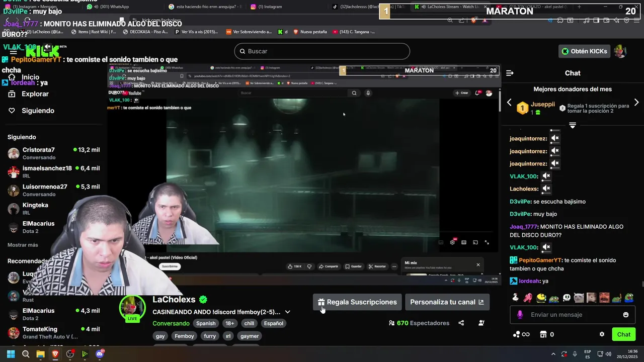This screenshot has height=362, width=644.
Task: Insert the skull emote into chat
Action: click(x=567, y=298)
